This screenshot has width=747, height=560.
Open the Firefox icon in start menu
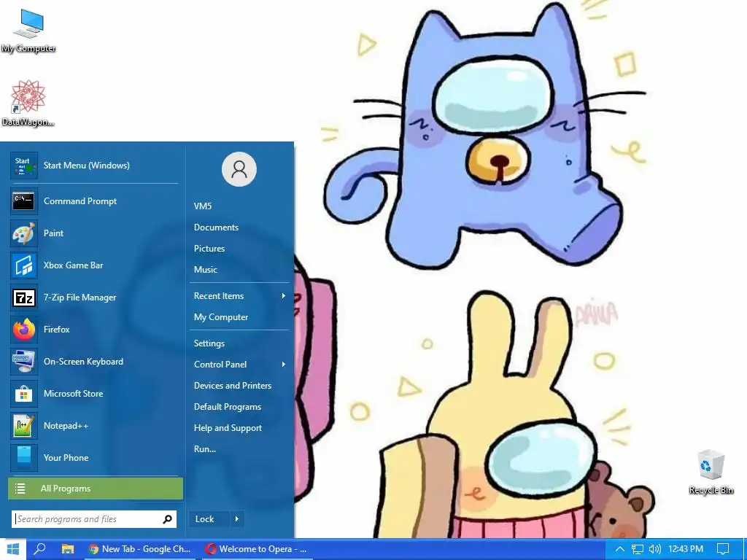click(x=24, y=330)
